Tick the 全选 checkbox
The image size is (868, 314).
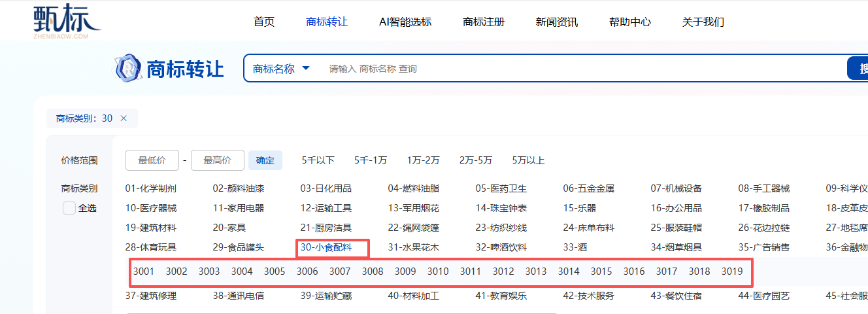(69, 208)
